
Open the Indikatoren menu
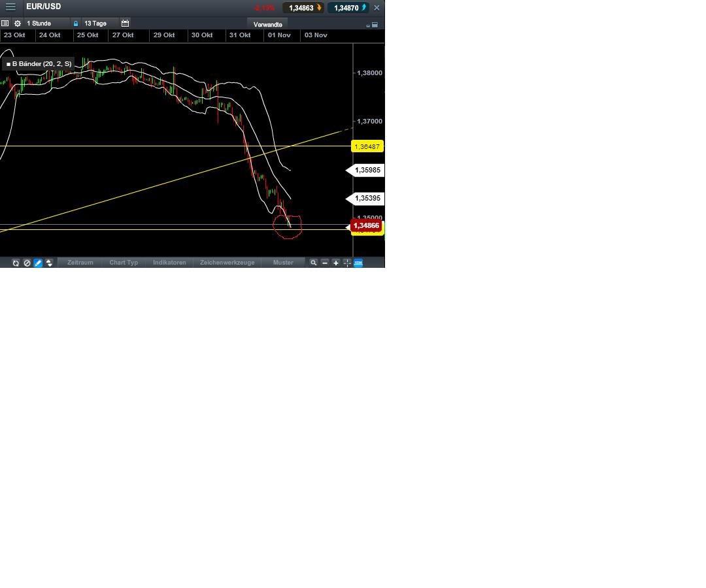pos(169,263)
